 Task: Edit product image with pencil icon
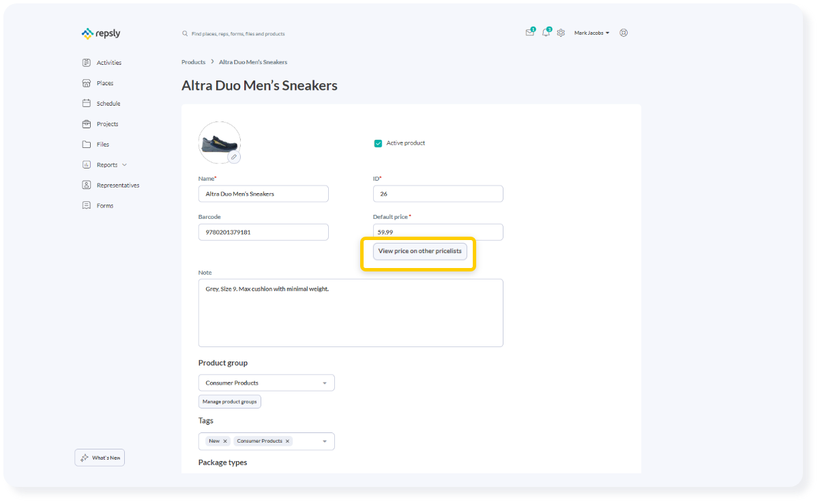pyautogui.click(x=234, y=157)
